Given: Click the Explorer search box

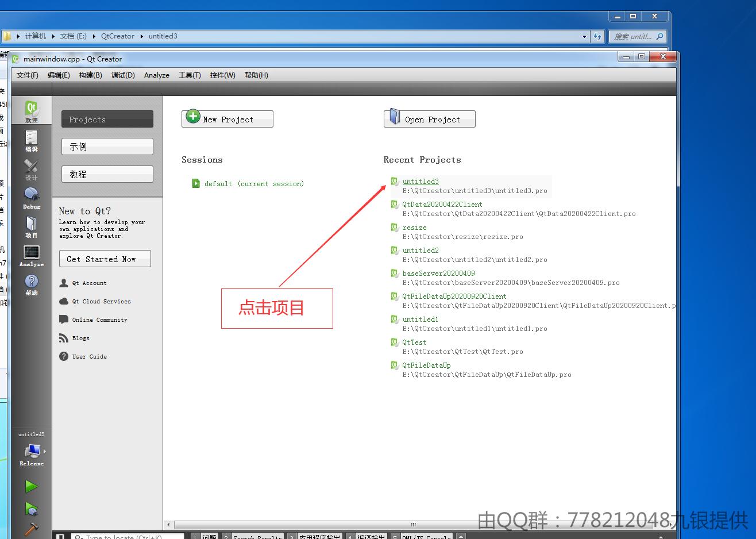Looking at the screenshot, I should click(x=638, y=36).
